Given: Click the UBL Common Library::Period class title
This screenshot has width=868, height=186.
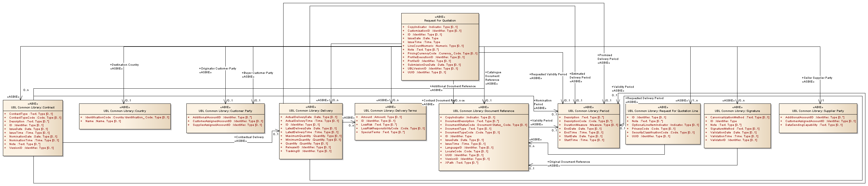Looking at the screenshot, I should pos(588,111).
